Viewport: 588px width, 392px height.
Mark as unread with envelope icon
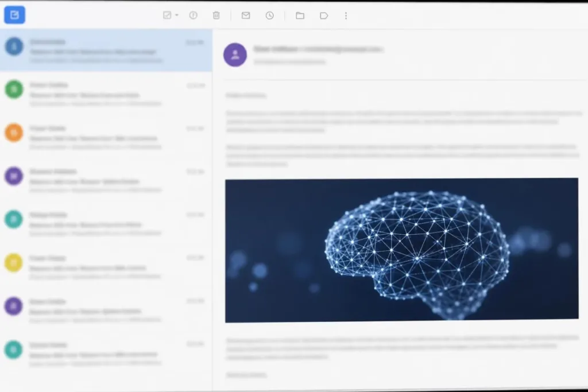(246, 15)
